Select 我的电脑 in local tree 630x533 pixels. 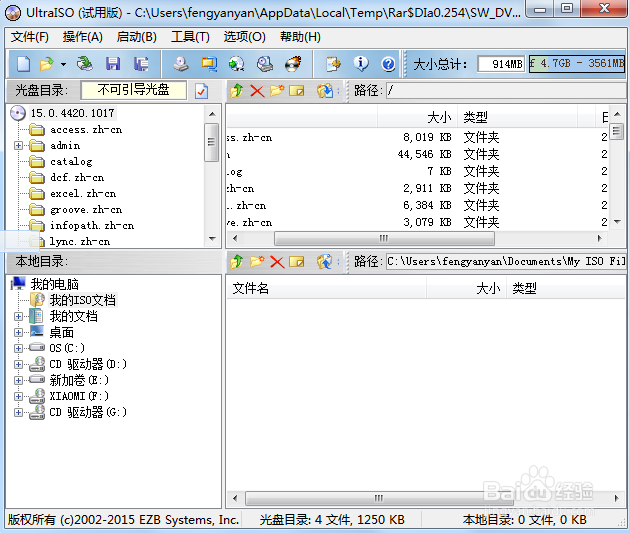55,284
